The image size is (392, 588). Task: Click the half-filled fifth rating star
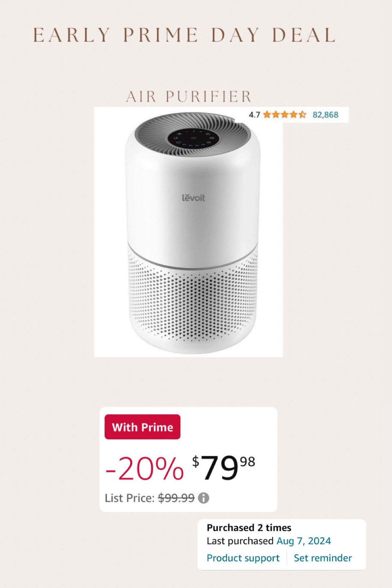tap(303, 115)
